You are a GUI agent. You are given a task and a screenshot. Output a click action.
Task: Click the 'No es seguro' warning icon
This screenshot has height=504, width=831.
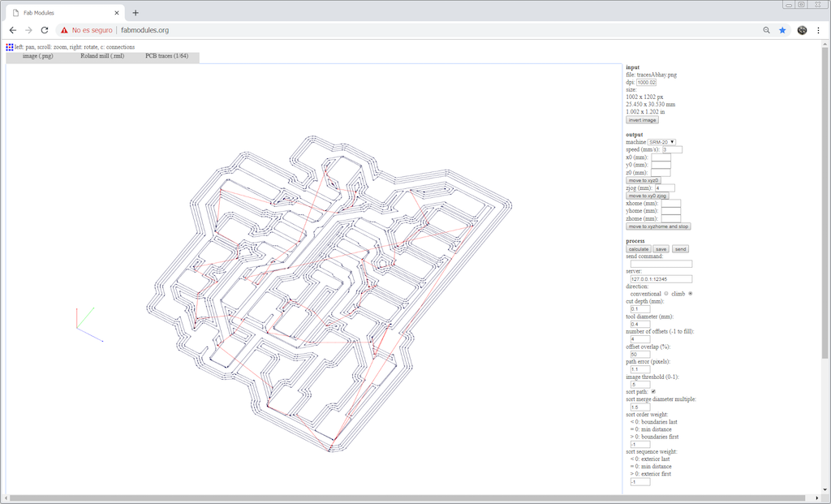(64, 30)
